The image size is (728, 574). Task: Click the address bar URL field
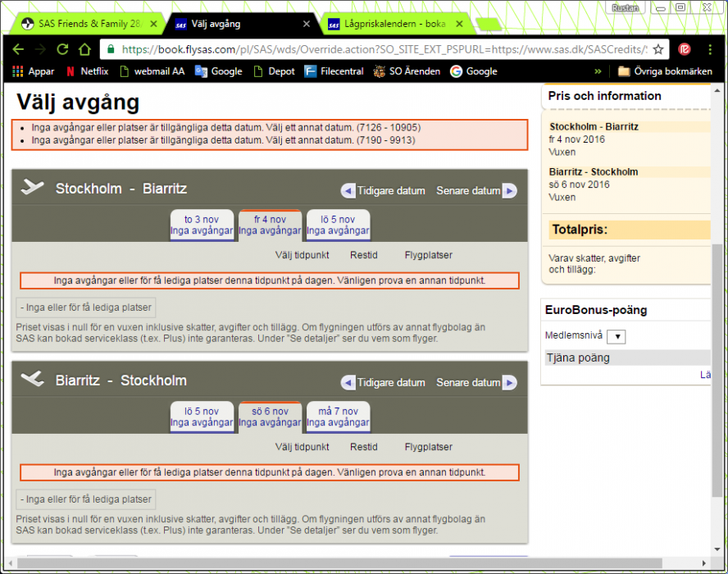pos(377,49)
